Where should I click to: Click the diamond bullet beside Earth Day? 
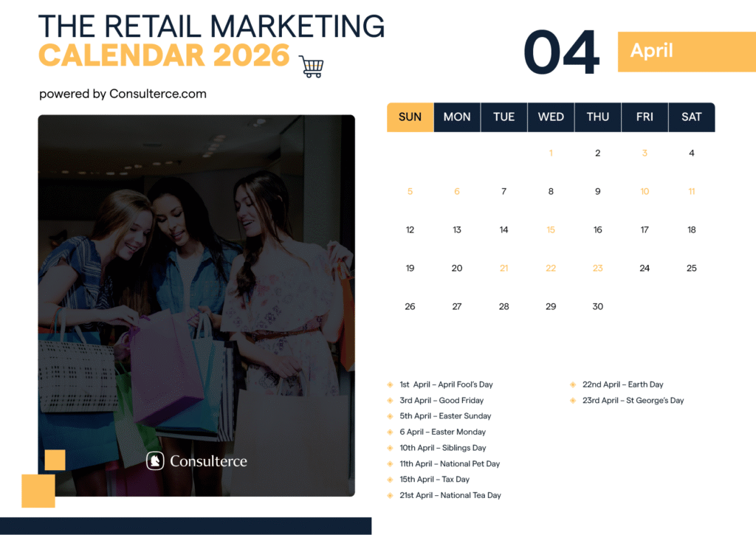coord(573,384)
